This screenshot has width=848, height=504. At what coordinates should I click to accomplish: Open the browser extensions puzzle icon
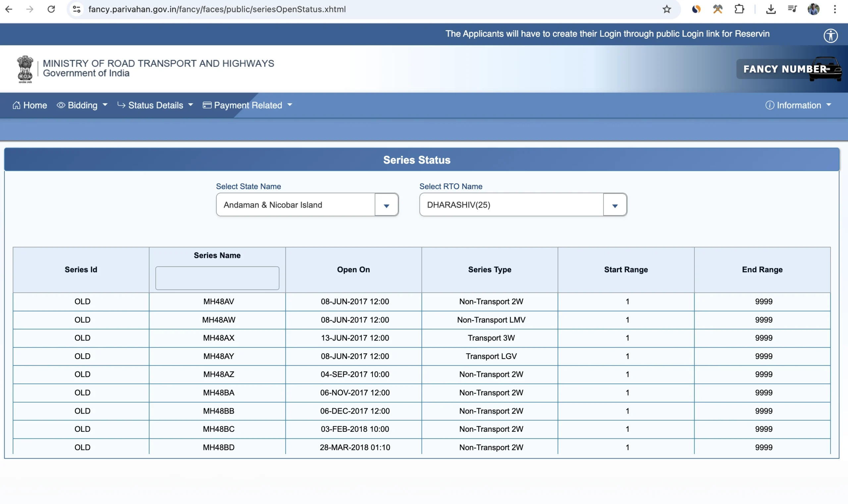[x=740, y=9]
